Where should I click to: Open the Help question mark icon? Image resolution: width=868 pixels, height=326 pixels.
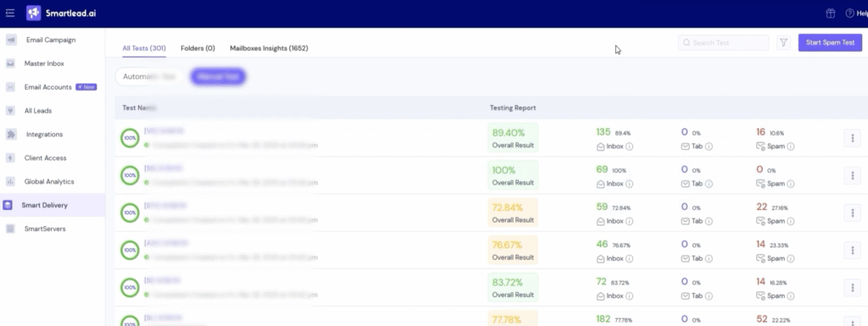point(849,14)
